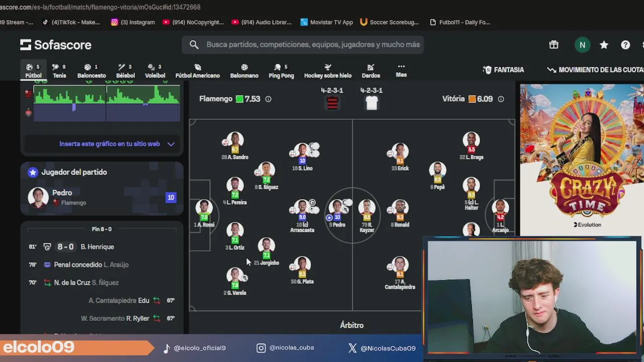
Task: Select the Dardos sport tab
Action: (371, 71)
